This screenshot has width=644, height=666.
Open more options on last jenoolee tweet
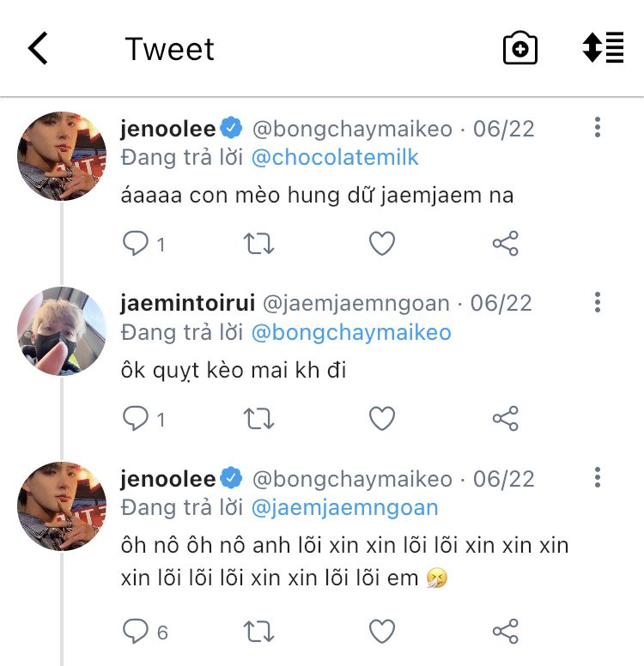597,477
